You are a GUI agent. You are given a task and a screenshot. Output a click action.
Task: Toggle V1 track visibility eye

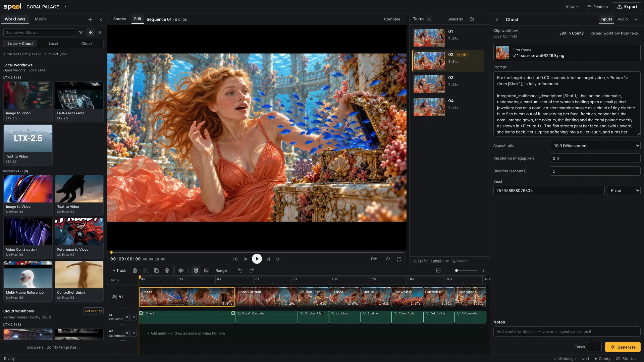click(114, 297)
